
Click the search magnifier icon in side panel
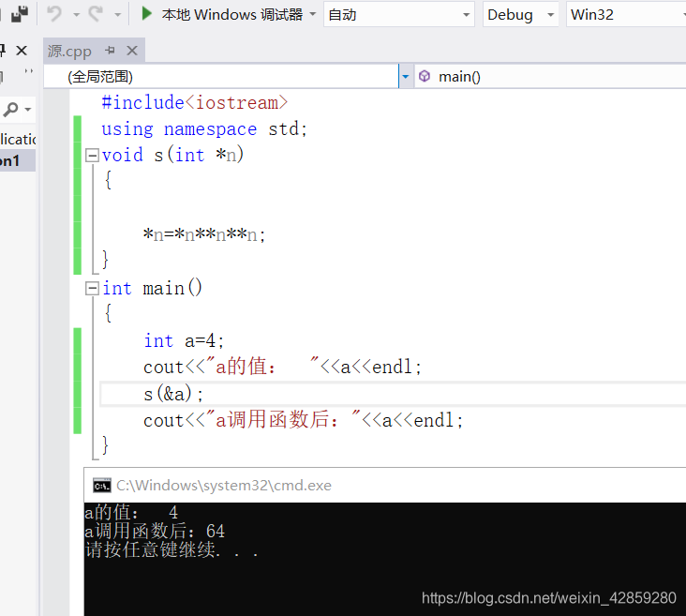coord(10,109)
